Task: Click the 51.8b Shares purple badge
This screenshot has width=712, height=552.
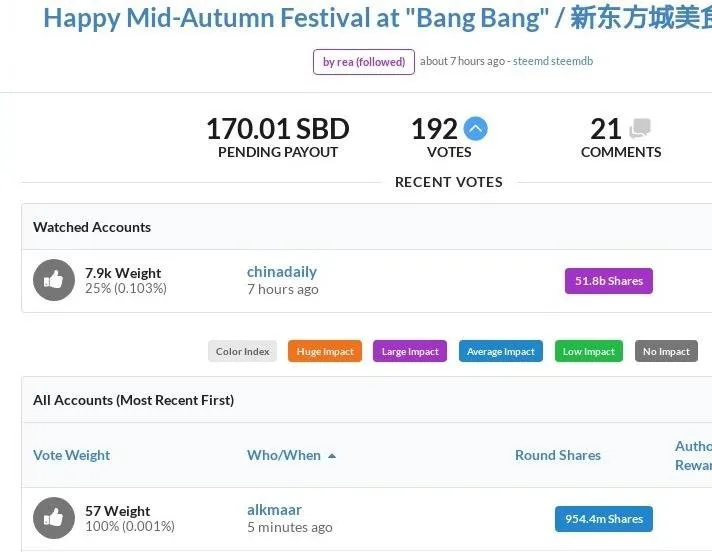Action: point(609,281)
